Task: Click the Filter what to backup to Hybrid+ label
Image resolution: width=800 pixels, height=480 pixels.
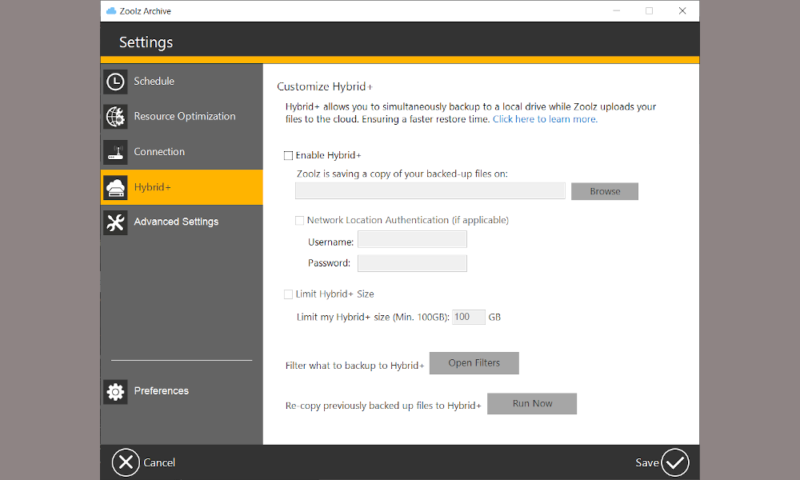Action: 355,366
